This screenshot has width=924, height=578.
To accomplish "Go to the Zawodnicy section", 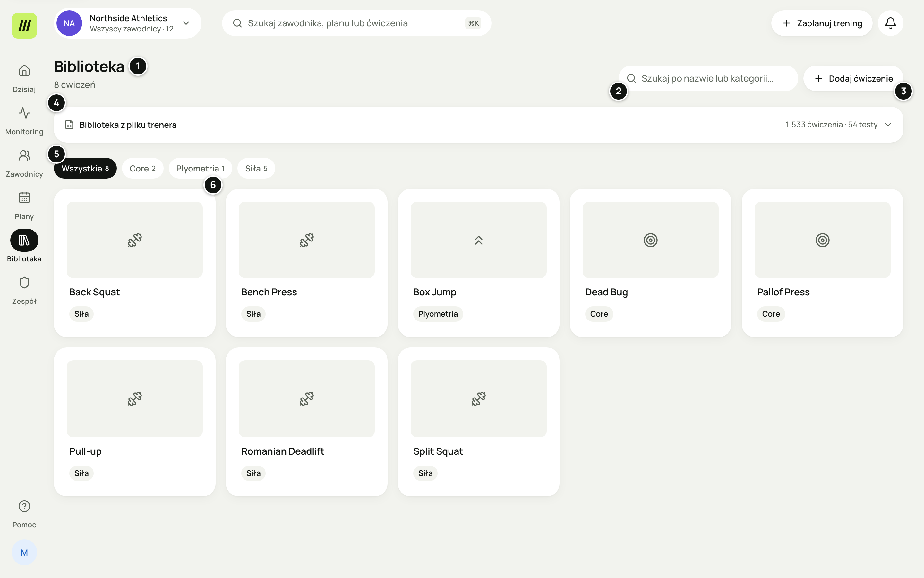I will 24,163.
